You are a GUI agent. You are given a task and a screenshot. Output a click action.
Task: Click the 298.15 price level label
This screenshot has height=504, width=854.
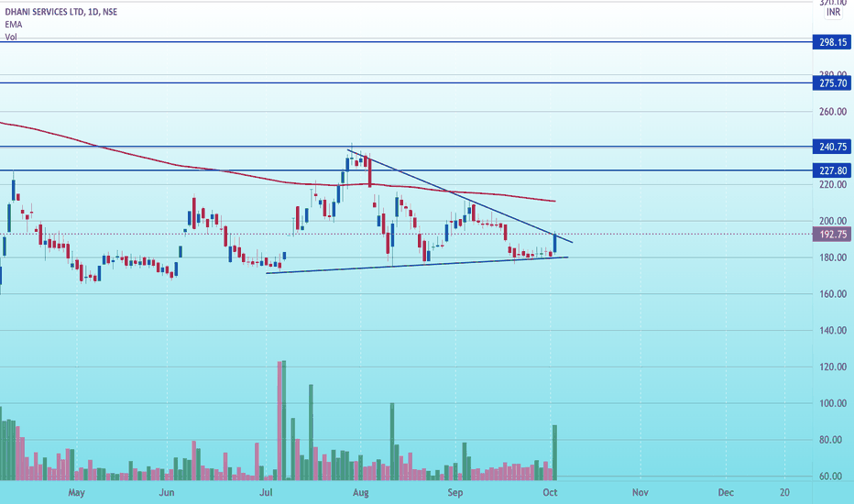point(832,42)
